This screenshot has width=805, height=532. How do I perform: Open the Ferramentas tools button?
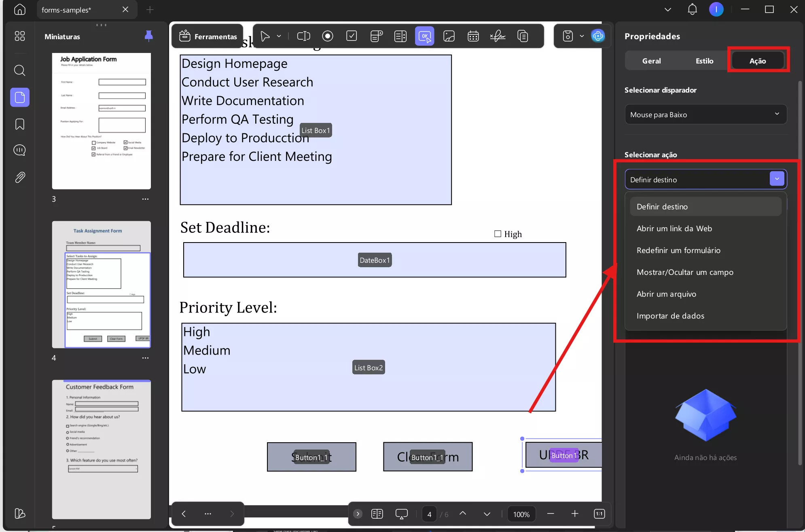tap(208, 36)
